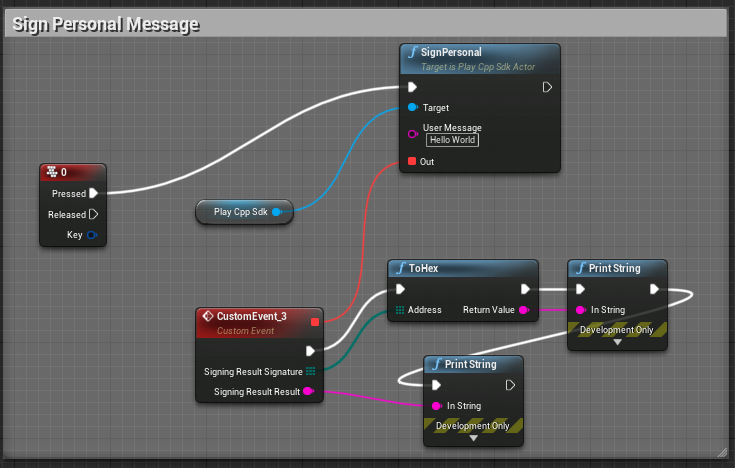Select the CustomEvent_3 node header

[x=252, y=316]
